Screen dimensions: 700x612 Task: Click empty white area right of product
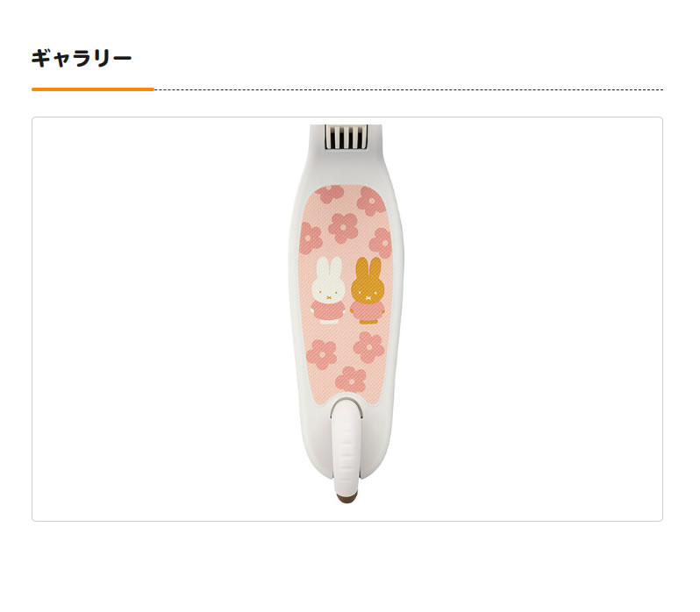click(x=533, y=319)
